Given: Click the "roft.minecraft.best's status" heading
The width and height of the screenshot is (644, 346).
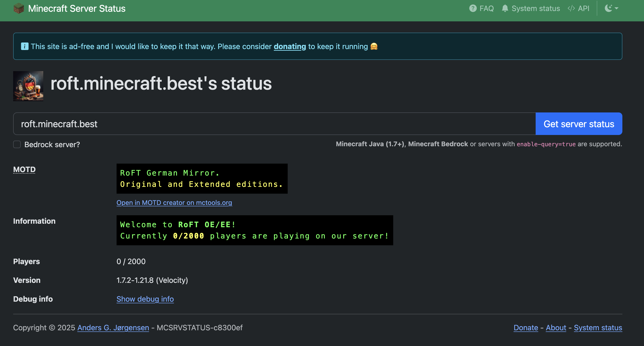Looking at the screenshot, I should pyautogui.click(x=161, y=83).
